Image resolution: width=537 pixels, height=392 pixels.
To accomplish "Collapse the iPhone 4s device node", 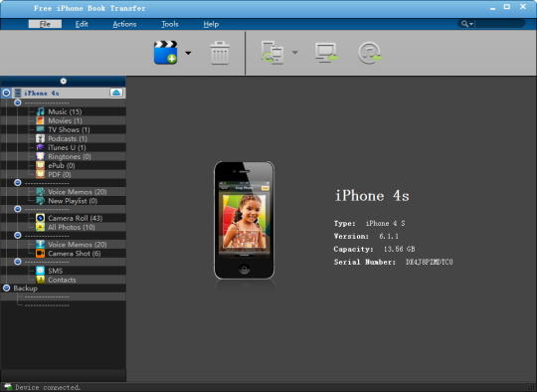I will click(x=6, y=93).
